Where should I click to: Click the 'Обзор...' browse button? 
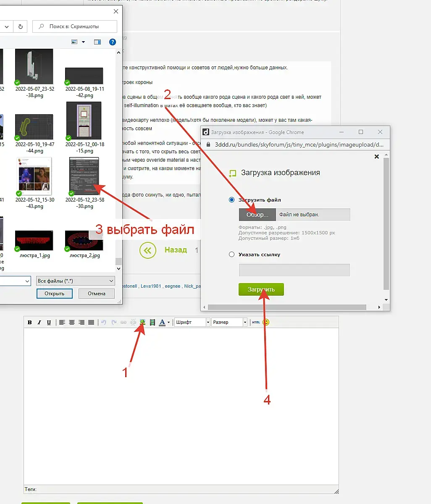click(x=258, y=215)
